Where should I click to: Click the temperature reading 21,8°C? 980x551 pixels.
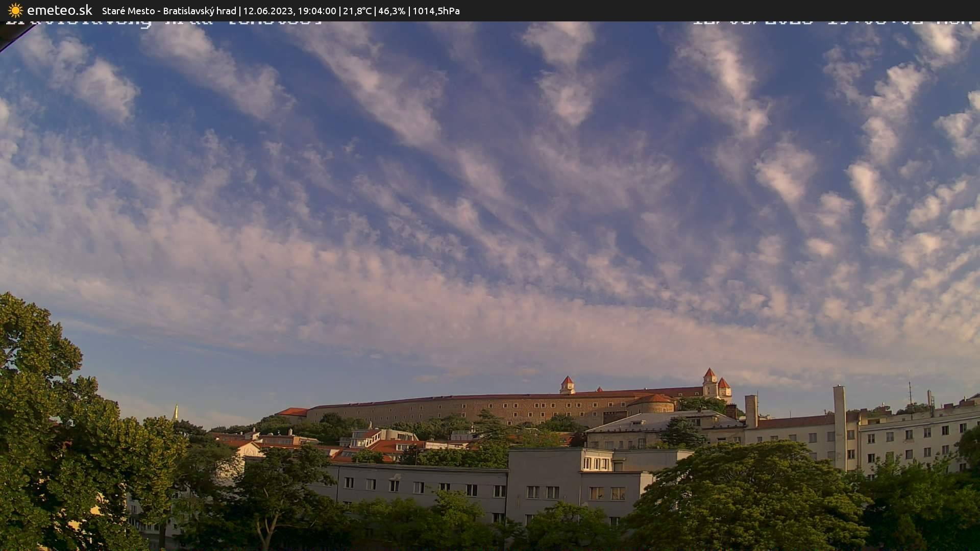point(357,11)
